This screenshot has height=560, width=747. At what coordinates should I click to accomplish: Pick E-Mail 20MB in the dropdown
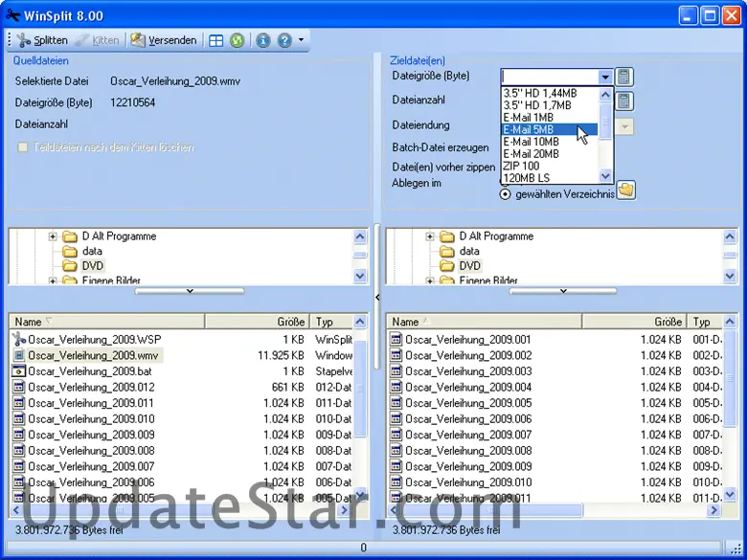(550, 154)
